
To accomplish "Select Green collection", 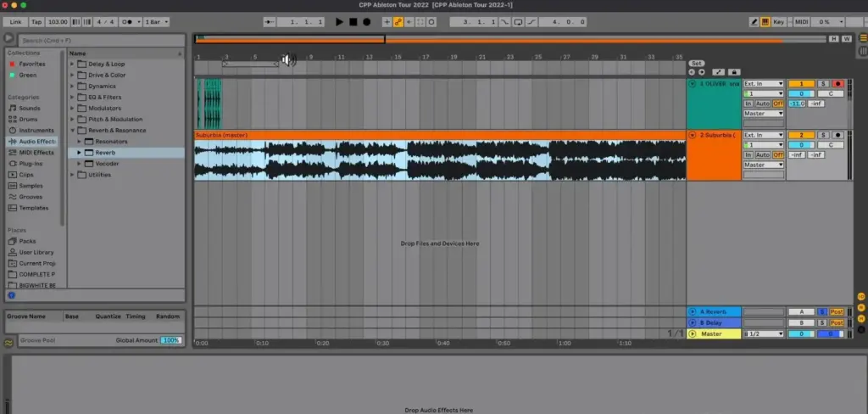I will (28, 75).
